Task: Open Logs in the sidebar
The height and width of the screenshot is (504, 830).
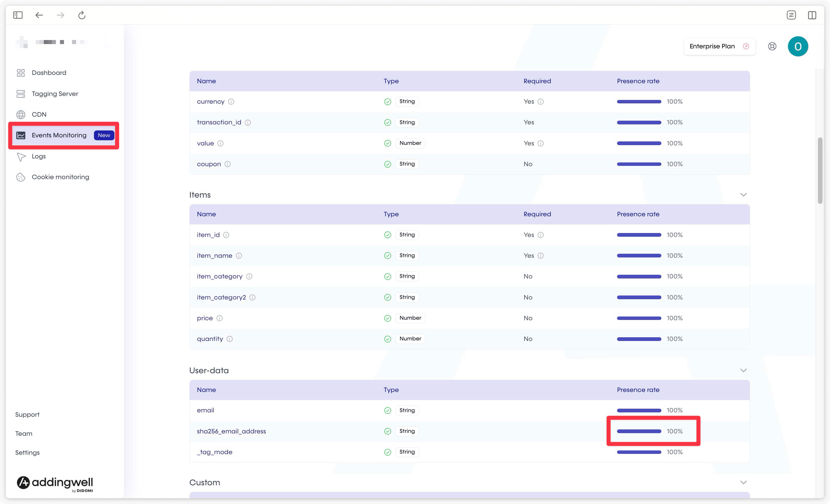Action: coord(39,157)
